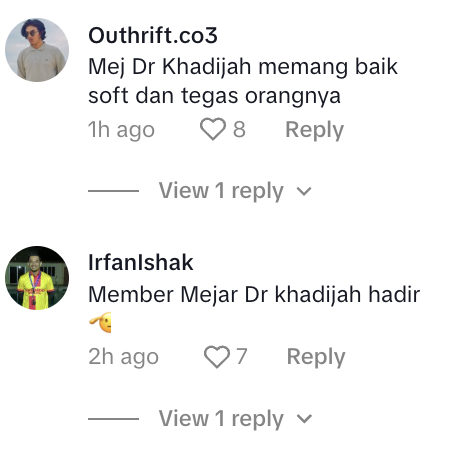The width and height of the screenshot is (456, 464).
Task: Select the like count 8
Action: tap(239, 129)
